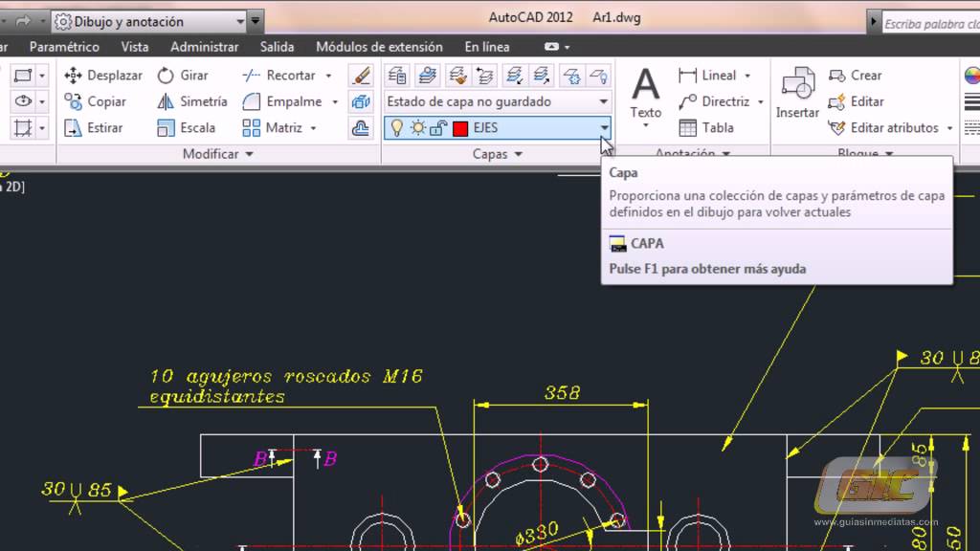The height and width of the screenshot is (551, 980).
Task: Insert a Tabla
Action: pyautogui.click(x=706, y=128)
